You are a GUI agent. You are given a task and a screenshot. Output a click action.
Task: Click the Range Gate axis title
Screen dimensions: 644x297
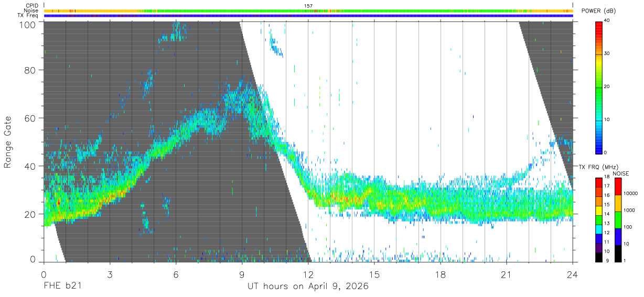pos(8,141)
